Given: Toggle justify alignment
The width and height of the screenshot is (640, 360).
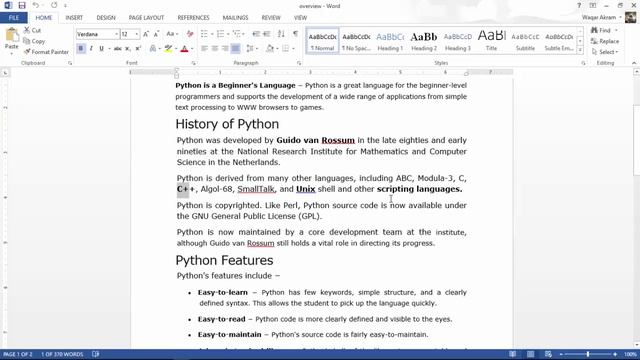Looking at the screenshot, I should click(x=236, y=49).
